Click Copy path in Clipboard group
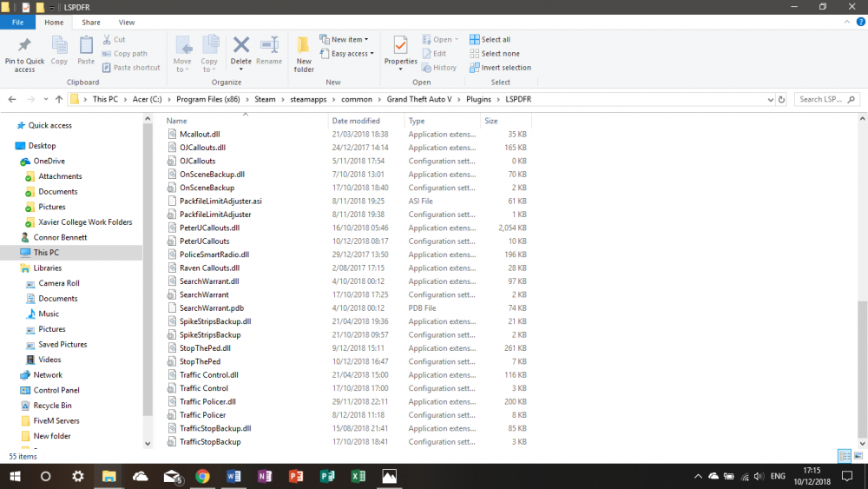The image size is (868, 489). click(124, 54)
